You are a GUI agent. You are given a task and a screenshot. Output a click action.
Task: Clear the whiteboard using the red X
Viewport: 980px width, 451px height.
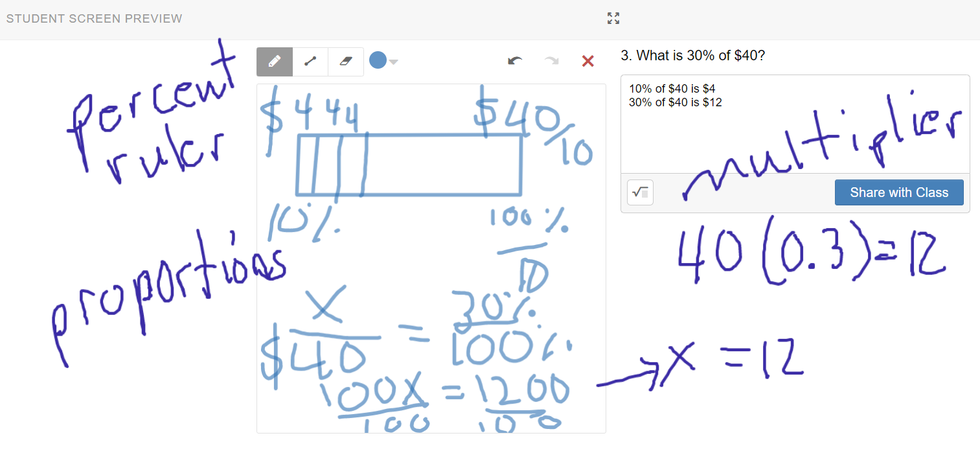[587, 60]
